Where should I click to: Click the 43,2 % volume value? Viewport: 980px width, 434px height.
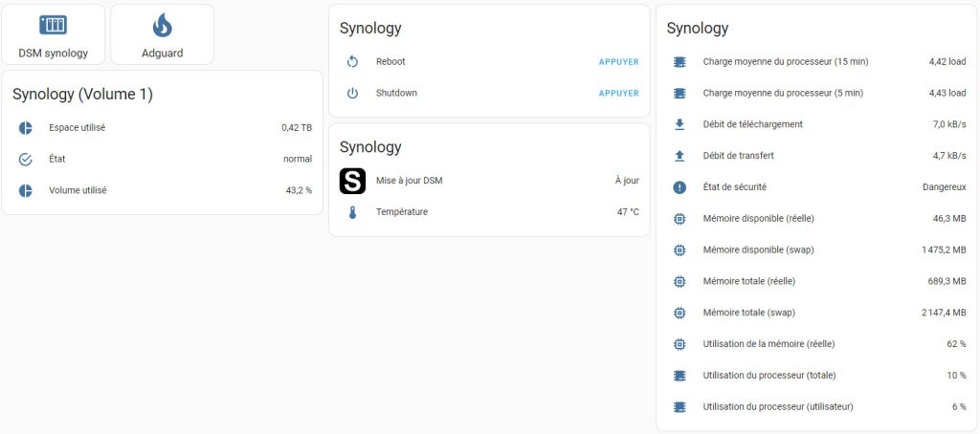(x=299, y=190)
